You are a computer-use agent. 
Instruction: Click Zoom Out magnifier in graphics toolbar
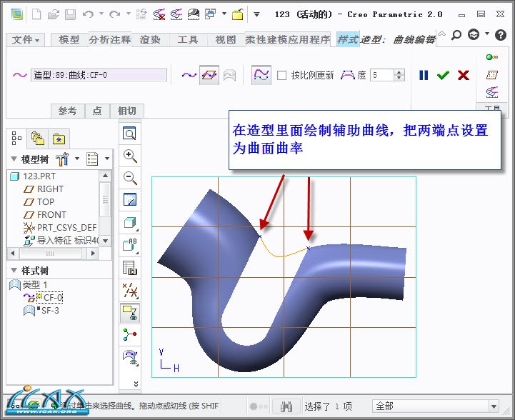click(x=130, y=178)
